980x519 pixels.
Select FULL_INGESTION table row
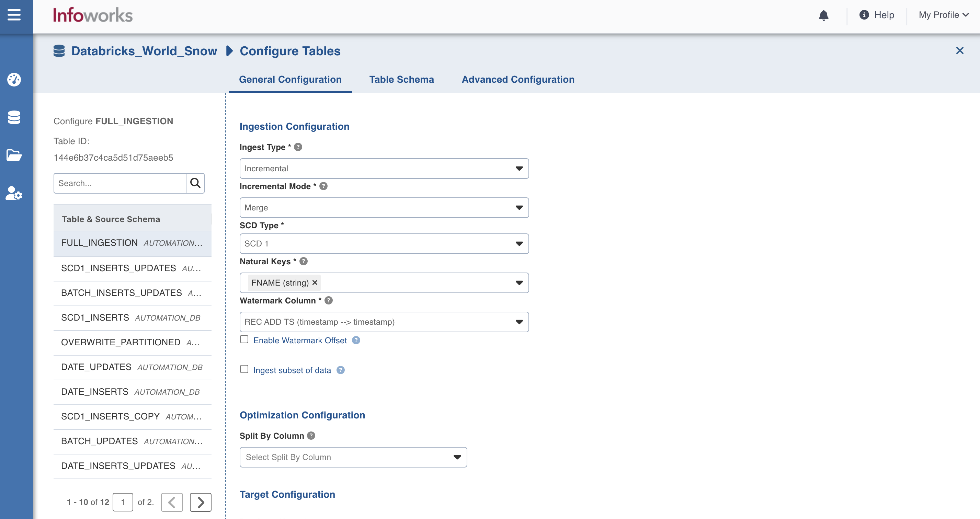click(133, 243)
